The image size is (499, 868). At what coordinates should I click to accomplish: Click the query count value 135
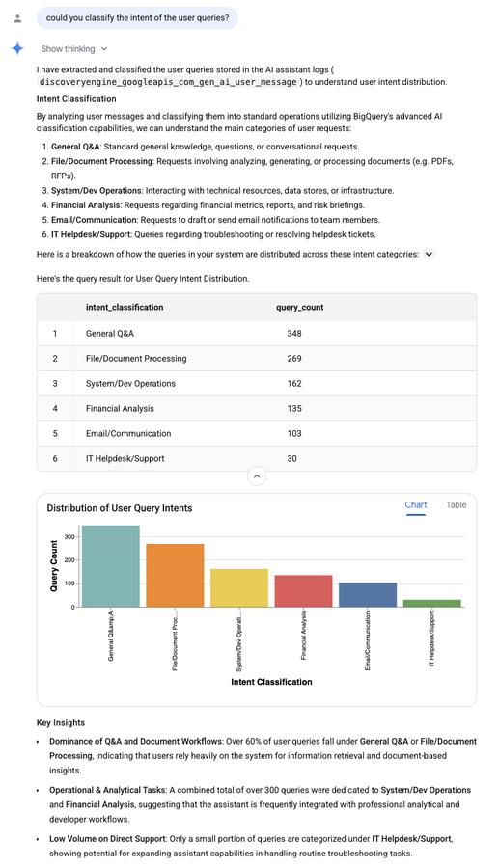coord(294,409)
